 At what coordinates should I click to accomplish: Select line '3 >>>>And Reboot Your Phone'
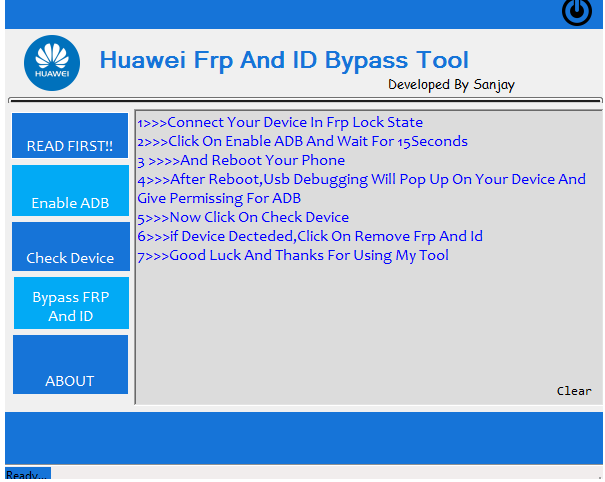click(241, 160)
